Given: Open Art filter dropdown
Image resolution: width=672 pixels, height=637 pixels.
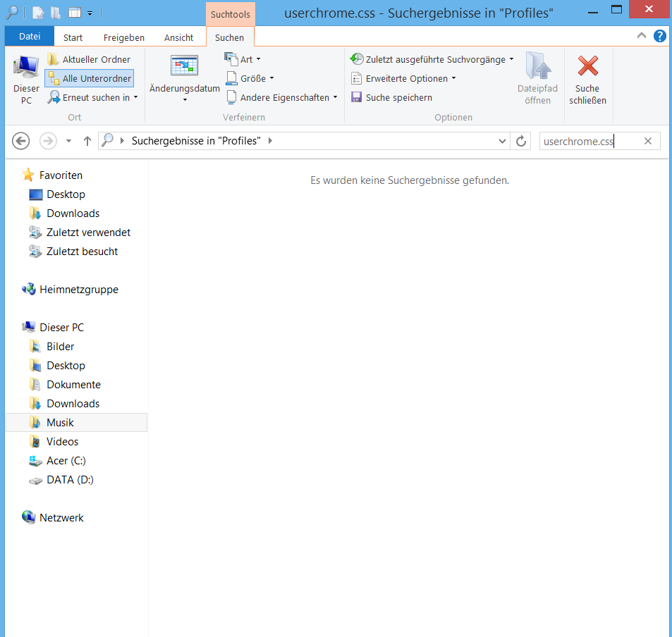Looking at the screenshot, I should pos(243,60).
